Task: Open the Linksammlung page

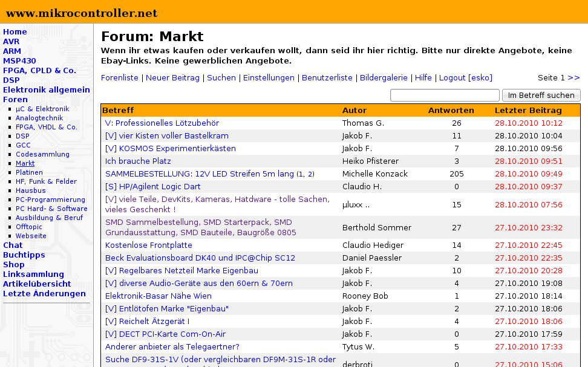Action: tap(33, 274)
